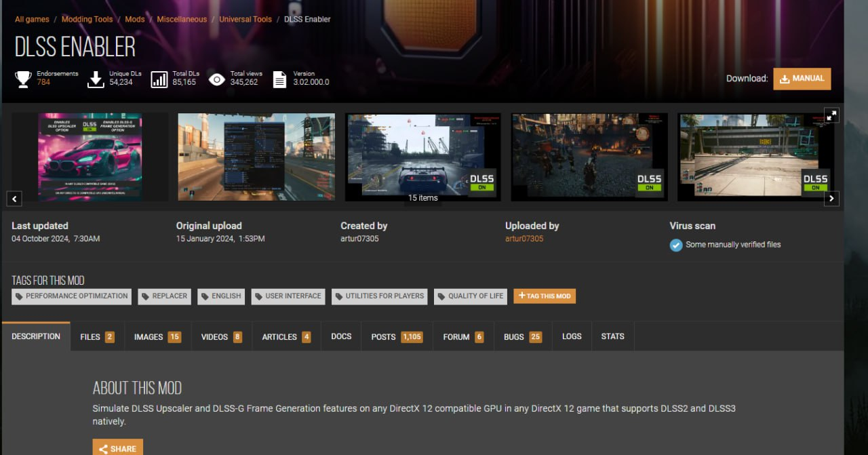Click the share icon in Share button
Screen dimensions: 868x455
pos(103,449)
